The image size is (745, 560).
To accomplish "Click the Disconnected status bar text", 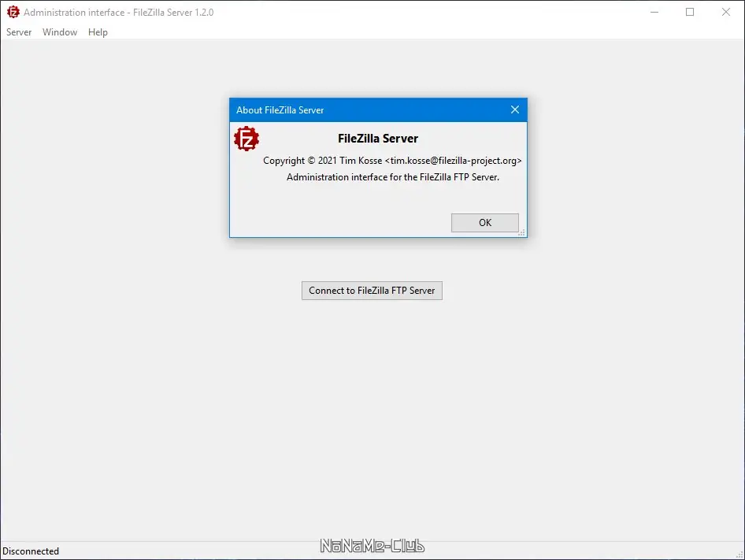I will 31,551.
